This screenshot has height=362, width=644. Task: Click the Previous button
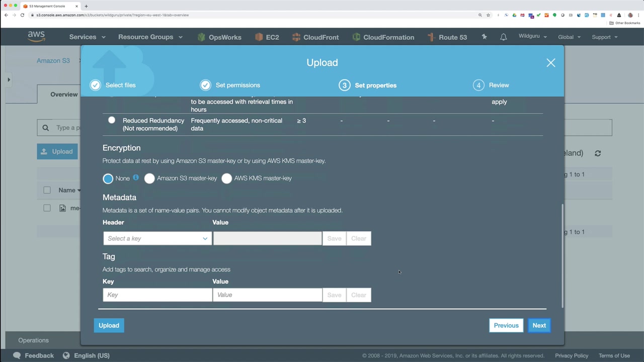[506, 325]
